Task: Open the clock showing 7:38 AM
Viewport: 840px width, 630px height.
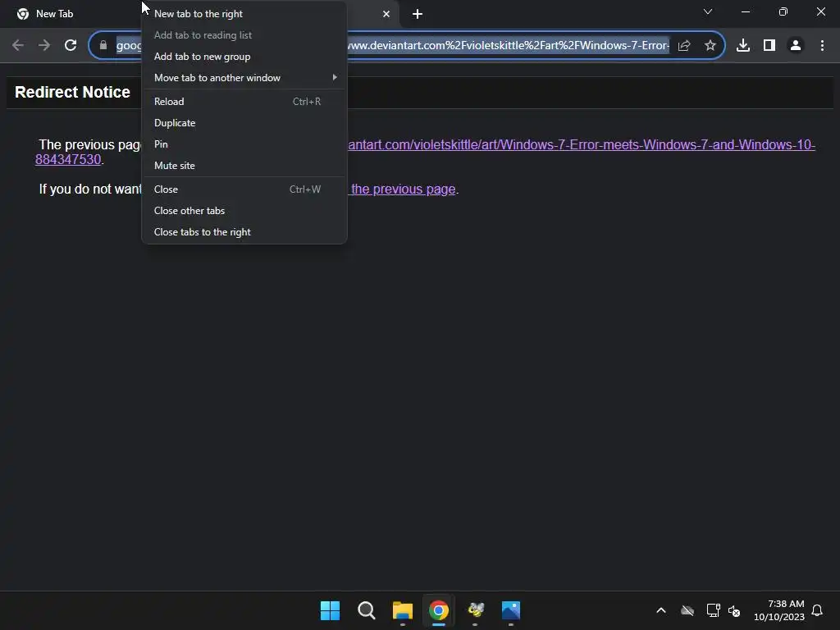Action: tap(779, 610)
